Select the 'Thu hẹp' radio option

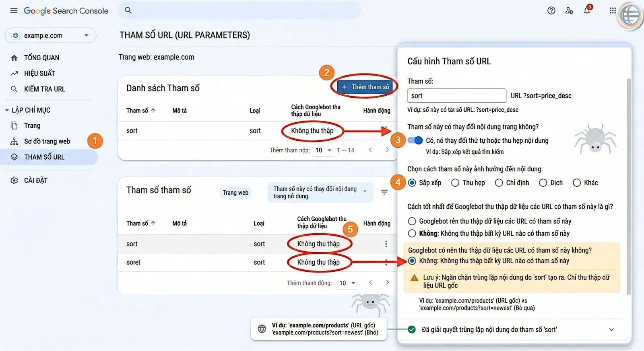pos(455,183)
